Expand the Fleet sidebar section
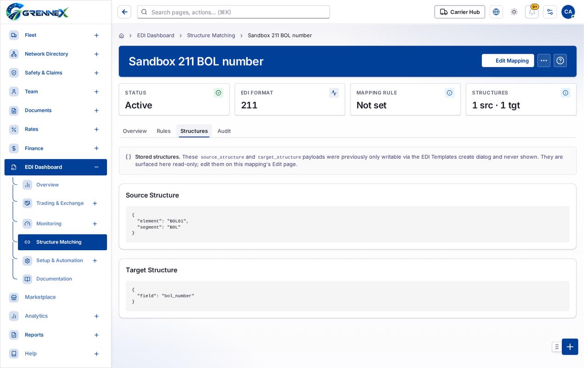The height and width of the screenshot is (368, 588). (96, 35)
